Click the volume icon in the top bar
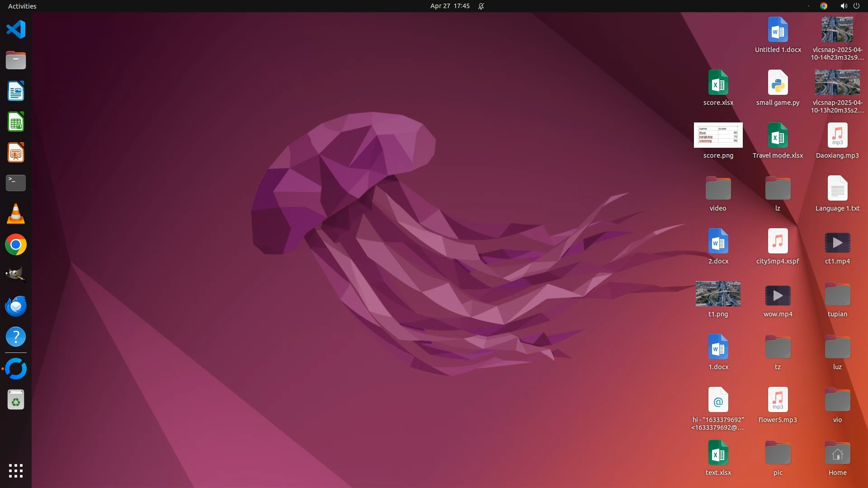 click(x=843, y=6)
